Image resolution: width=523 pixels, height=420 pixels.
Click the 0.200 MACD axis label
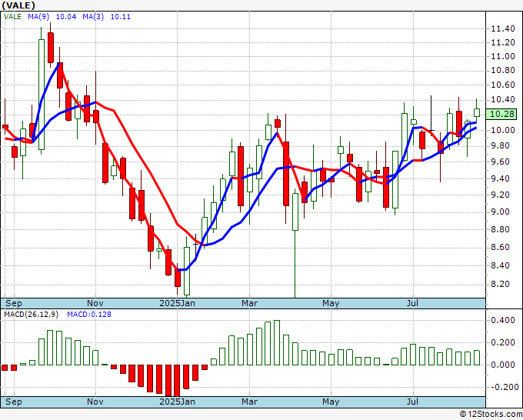[503, 342]
